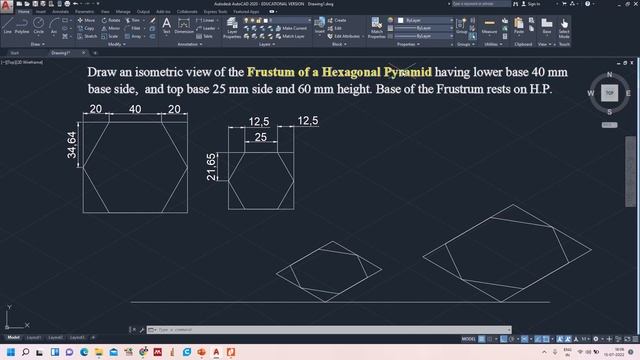Click the Fillet command
This screenshot has width=640, height=360.
pyautogui.click(x=133, y=28)
